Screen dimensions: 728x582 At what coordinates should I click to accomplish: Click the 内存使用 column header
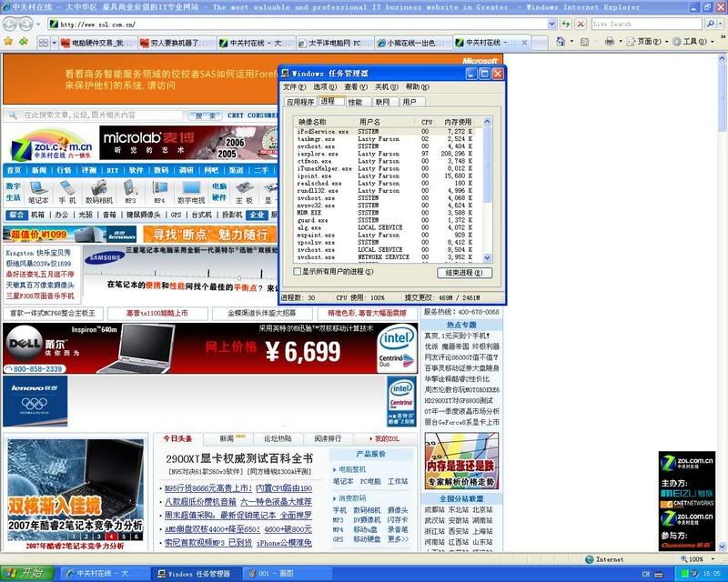[459, 121]
